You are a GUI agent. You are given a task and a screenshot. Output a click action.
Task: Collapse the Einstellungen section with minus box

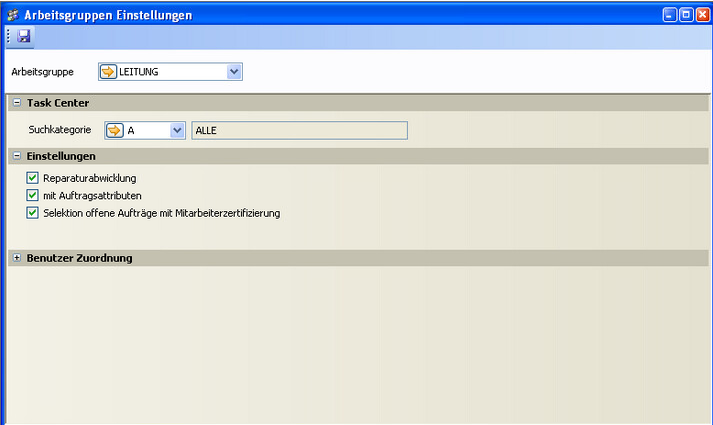(17, 157)
